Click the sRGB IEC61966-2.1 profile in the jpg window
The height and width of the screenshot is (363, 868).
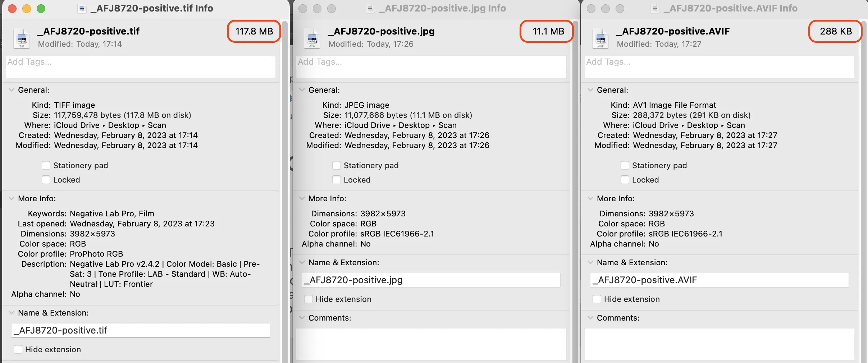(397, 234)
